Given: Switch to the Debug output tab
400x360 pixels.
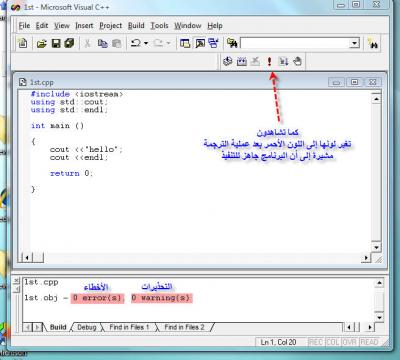Looking at the screenshot, I should click(x=87, y=327).
